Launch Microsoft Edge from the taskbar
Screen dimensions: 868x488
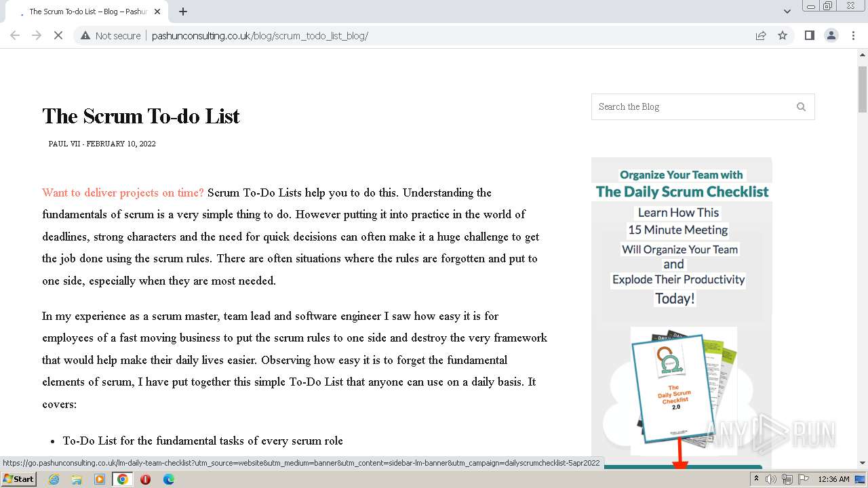point(169,479)
